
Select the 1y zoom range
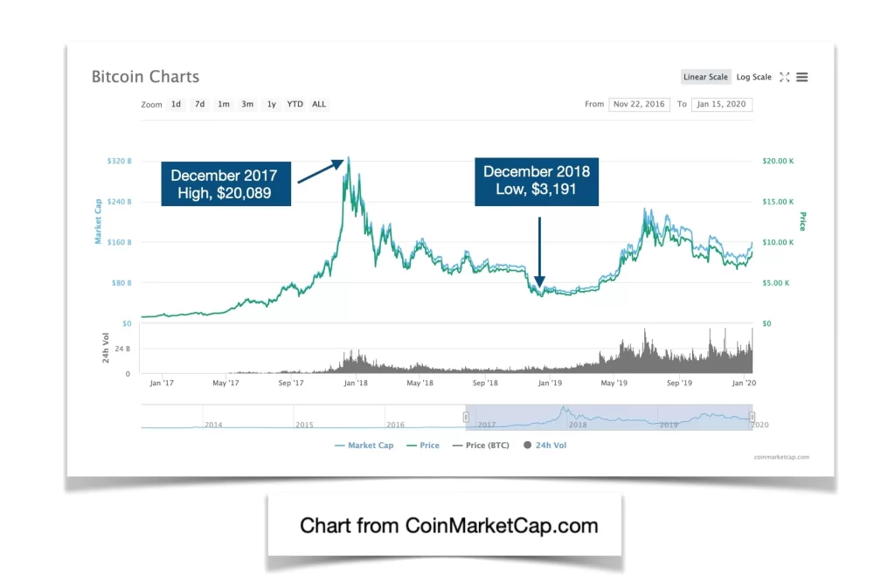[x=271, y=104]
